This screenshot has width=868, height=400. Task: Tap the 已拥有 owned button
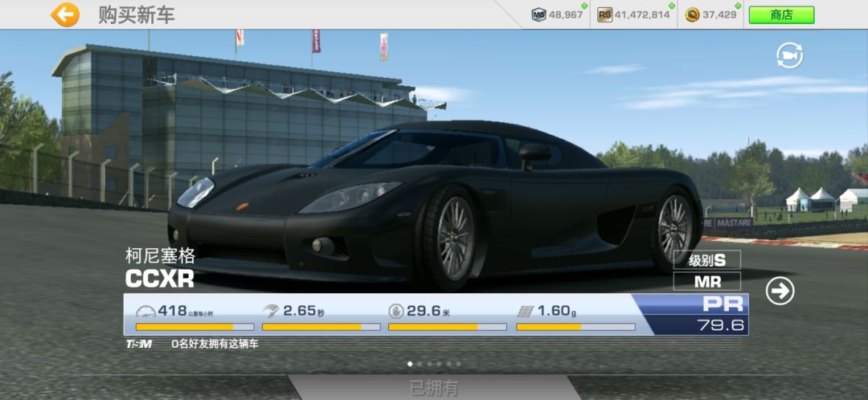(434, 388)
